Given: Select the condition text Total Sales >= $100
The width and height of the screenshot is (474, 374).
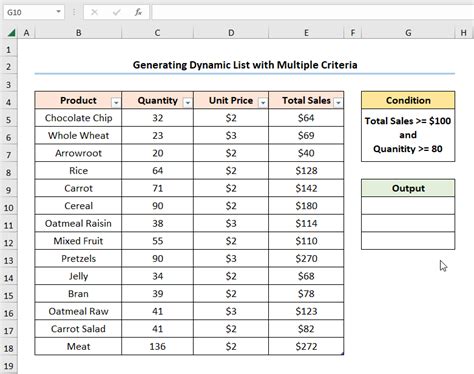Looking at the screenshot, I should click(x=408, y=121).
